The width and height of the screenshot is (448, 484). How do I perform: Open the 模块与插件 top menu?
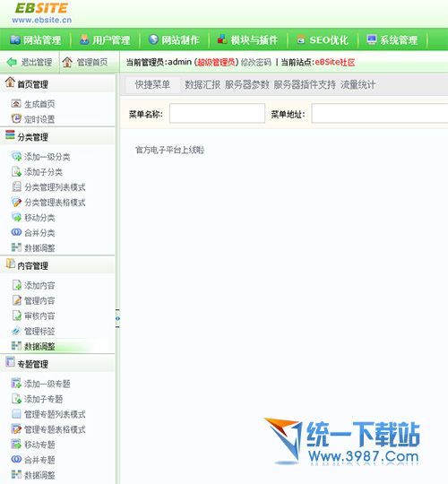(x=248, y=39)
